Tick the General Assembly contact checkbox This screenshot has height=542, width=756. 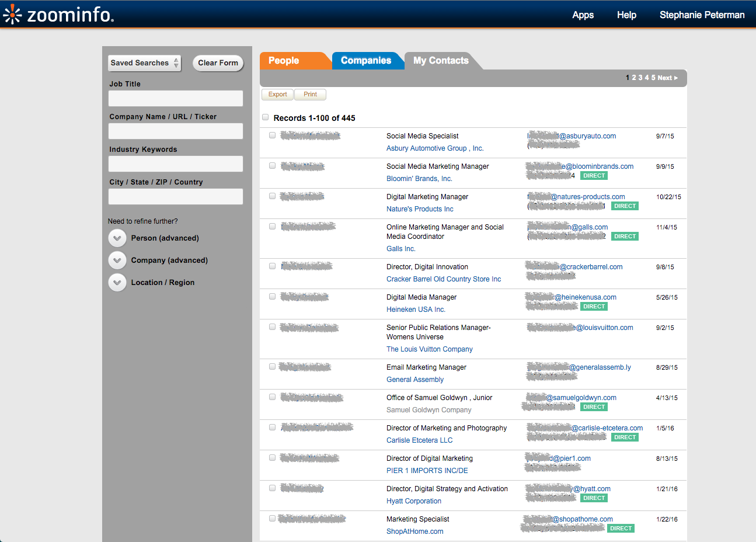[272, 367]
